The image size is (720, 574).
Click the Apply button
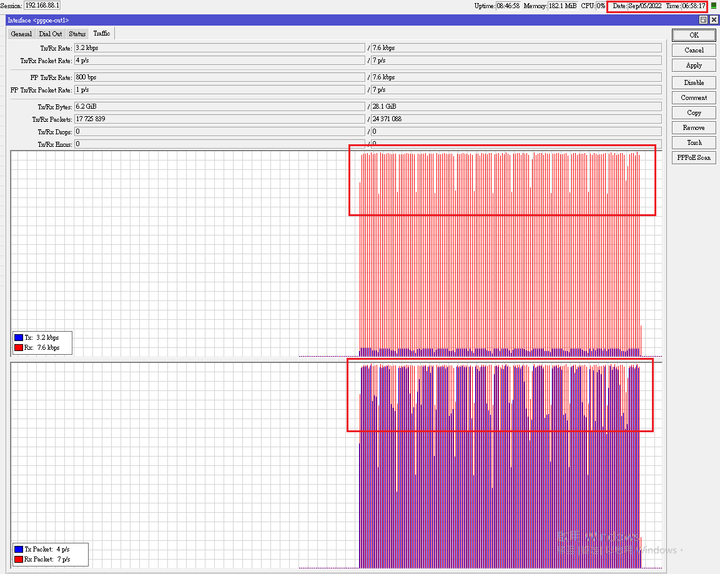click(x=694, y=65)
